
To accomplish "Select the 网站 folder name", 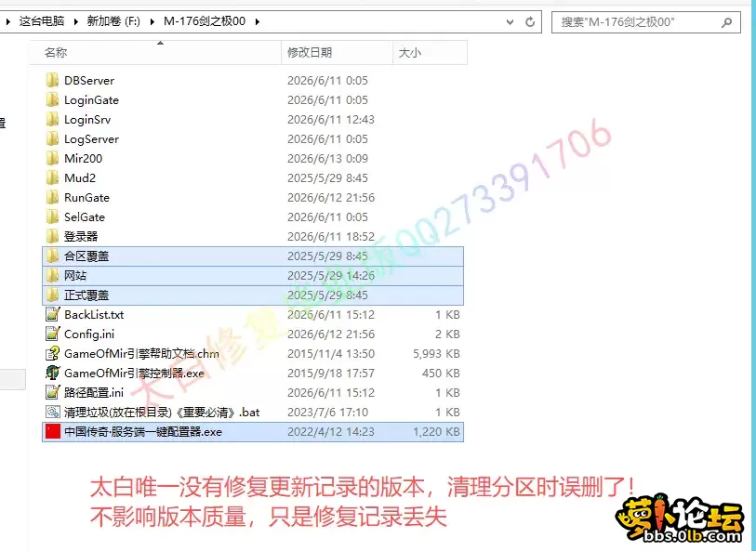I will pyautogui.click(x=75, y=275).
